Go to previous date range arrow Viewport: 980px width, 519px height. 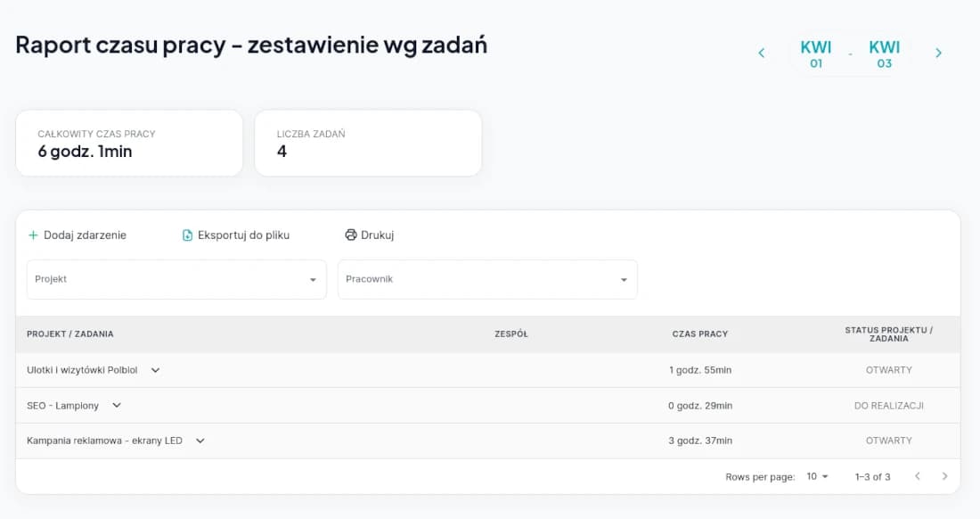click(x=761, y=54)
